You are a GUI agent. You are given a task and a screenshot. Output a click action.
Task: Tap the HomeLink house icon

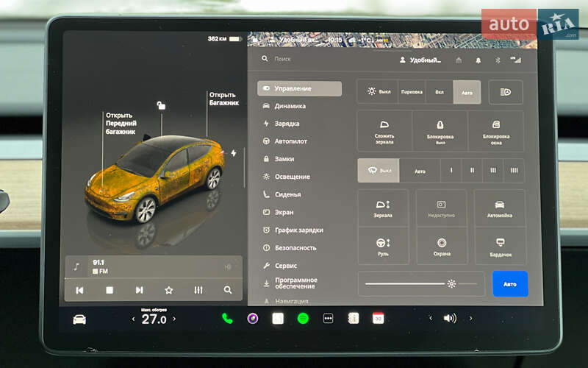(x=459, y=60)
